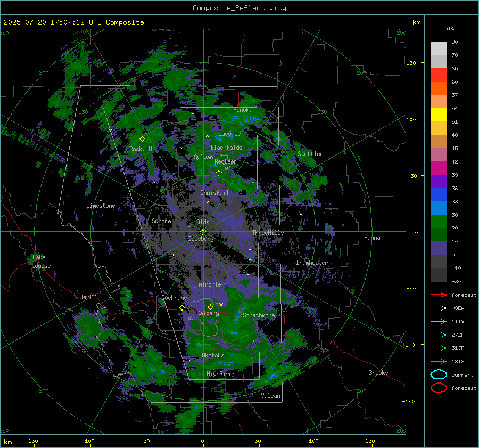Click the red forecast arrow in legend
The width and height of the screenshot is (479, 448).
click(439, 295)
